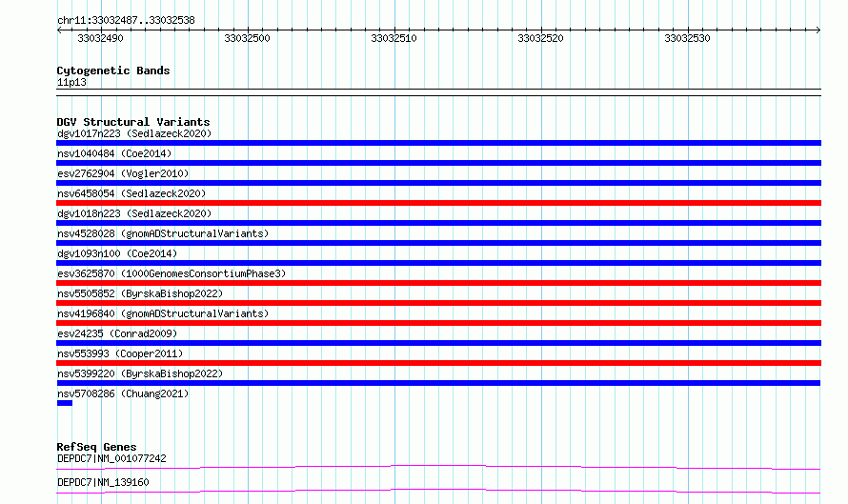Select the 11p13 band label
This screenshot has height=504, width=848.
pos(71,82)
